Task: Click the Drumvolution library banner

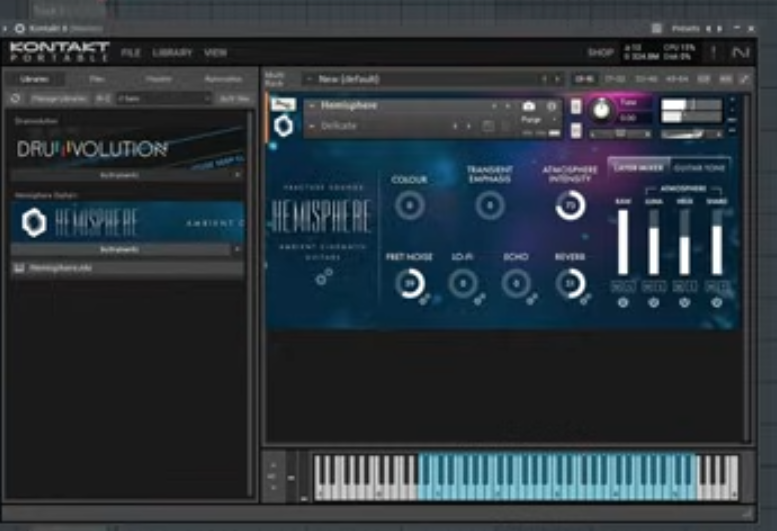Action: [x=128, y=147]
